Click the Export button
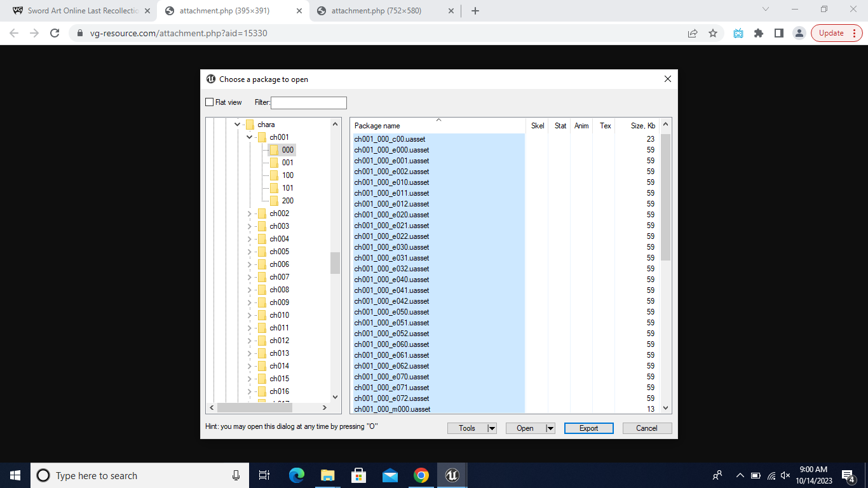868x488 pixels. pos(589,428)
